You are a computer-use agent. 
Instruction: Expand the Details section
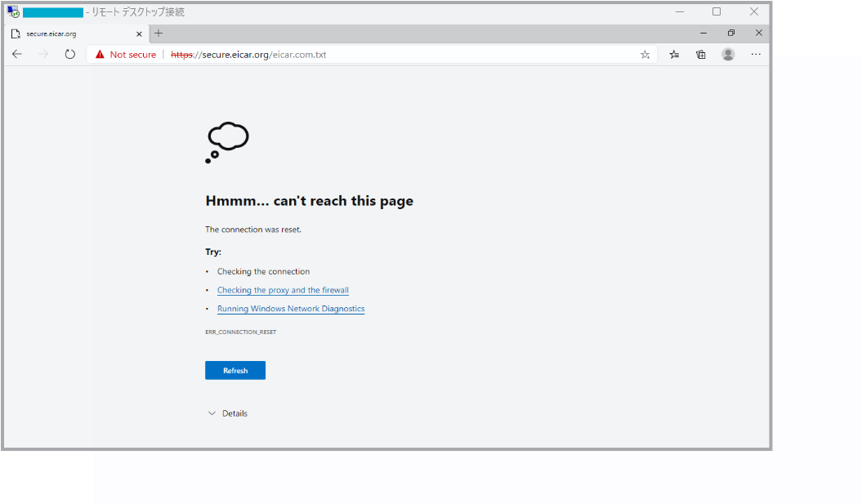227,413
